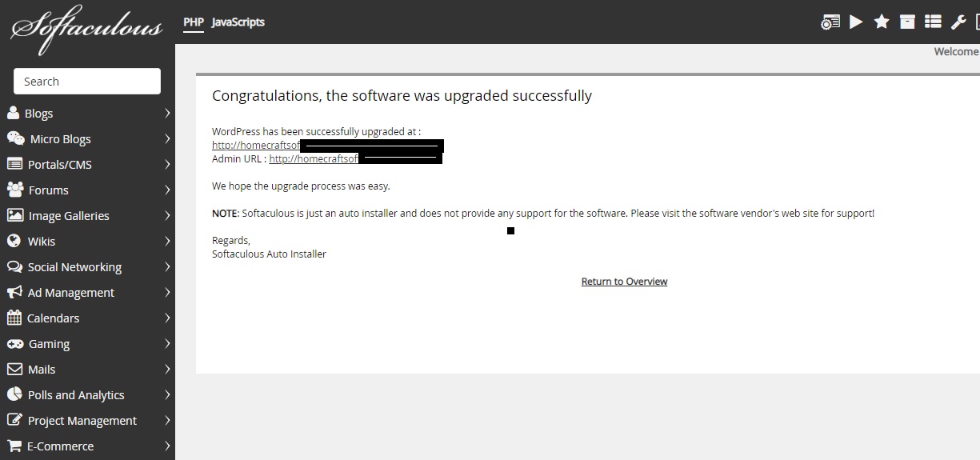Image resolution: width=980 pixels, height=460 pixels.
Task: Click the Project Management edit icon
Action: click(14, 420)
